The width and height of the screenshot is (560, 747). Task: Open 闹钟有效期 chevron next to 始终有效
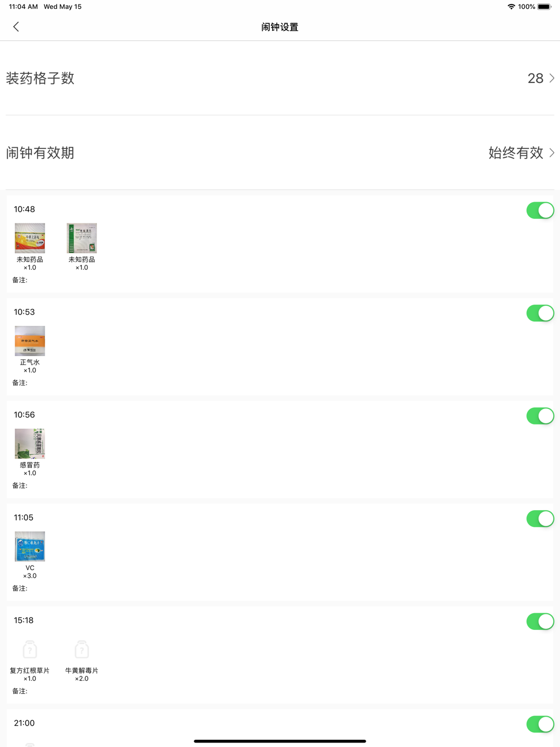point(552,152)
